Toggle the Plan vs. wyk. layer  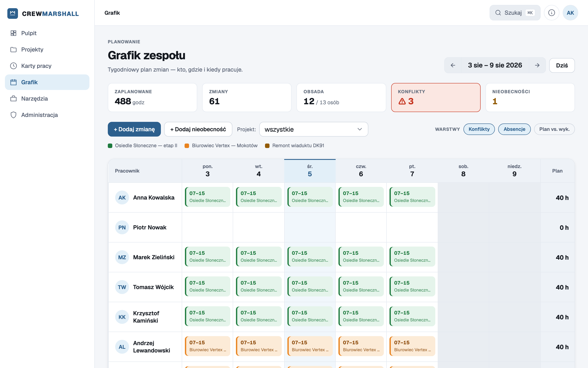554,129
